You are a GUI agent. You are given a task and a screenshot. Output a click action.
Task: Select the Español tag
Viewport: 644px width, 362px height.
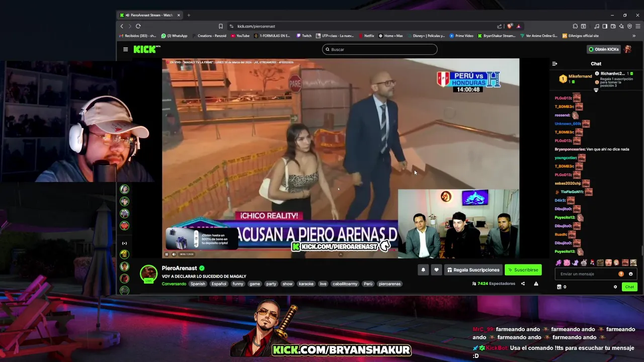coord(219,284)
